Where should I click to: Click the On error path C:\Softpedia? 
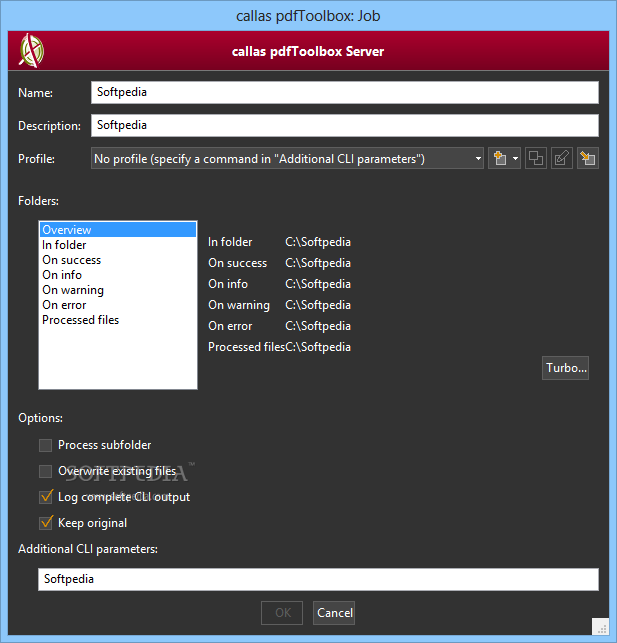[x=318, y=326]
